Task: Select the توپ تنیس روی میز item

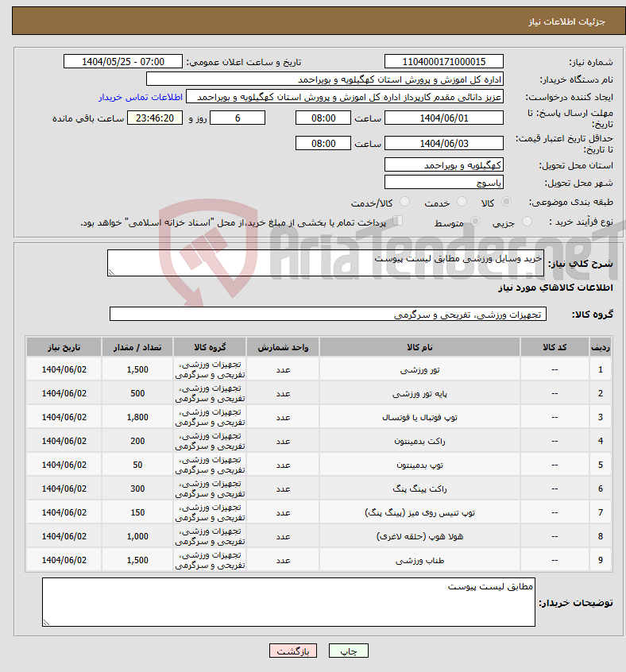Action: 419,512
